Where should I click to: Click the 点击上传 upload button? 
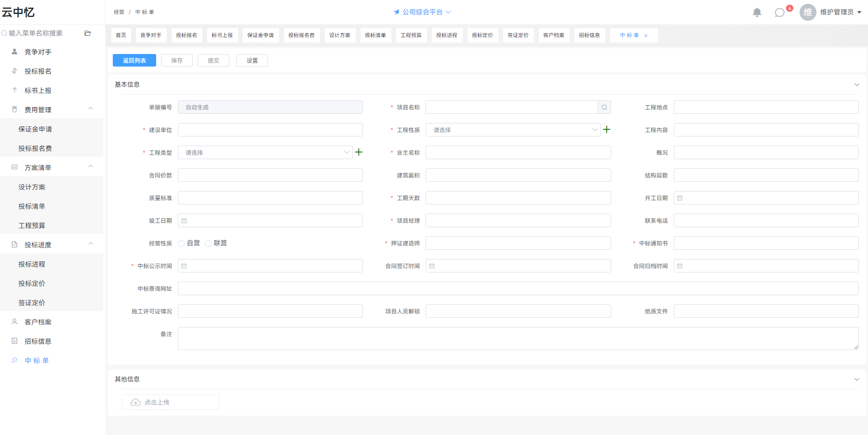pos(171,402)
